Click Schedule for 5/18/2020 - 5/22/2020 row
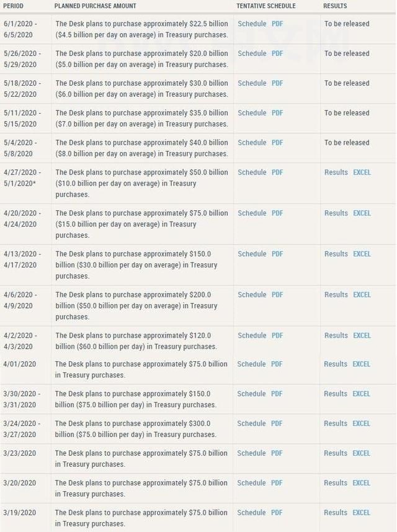The image size is (397, 532). [x=252, y=83]
